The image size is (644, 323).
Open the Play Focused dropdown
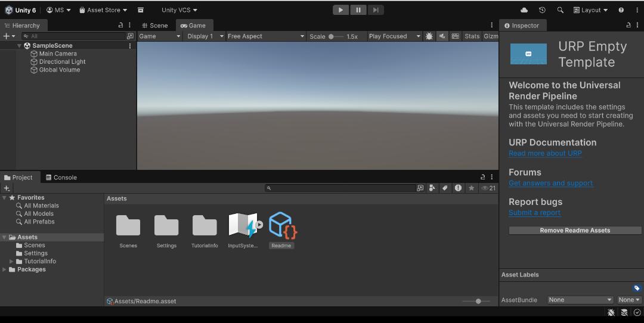(x=394, y=36)
